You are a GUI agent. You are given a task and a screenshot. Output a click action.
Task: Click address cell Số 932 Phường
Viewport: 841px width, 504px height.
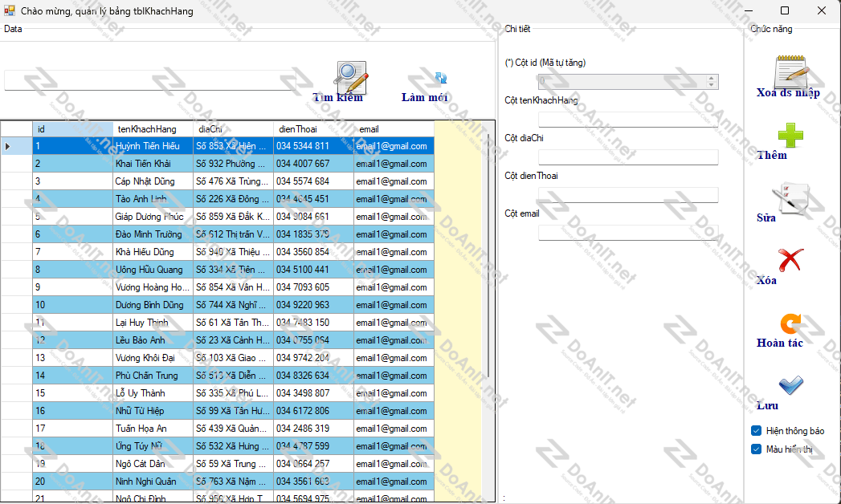pyautogui.click(x=233, y=164)
